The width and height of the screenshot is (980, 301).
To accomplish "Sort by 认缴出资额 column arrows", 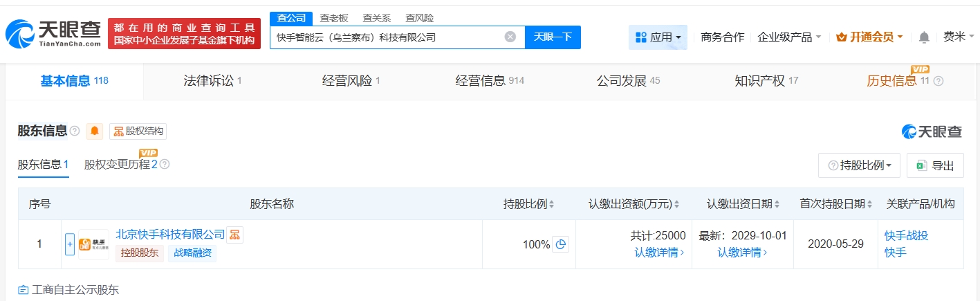I will (677, 204).
